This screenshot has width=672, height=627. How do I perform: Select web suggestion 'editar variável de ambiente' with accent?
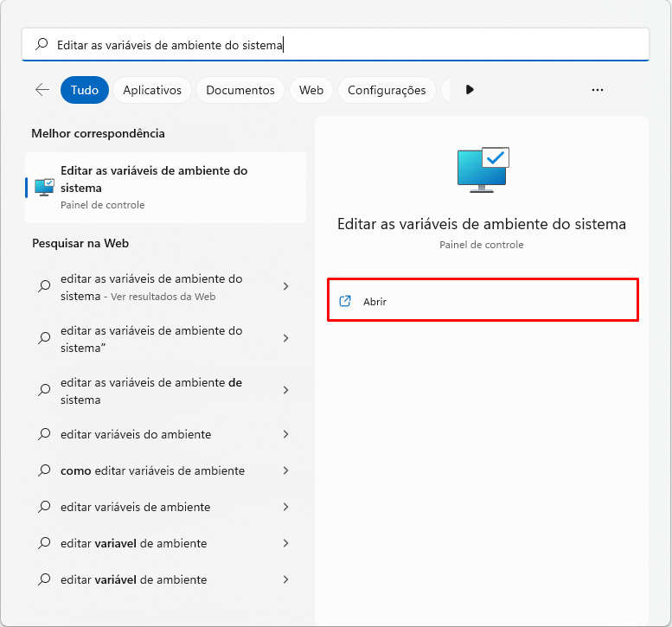tap(134, 579)
